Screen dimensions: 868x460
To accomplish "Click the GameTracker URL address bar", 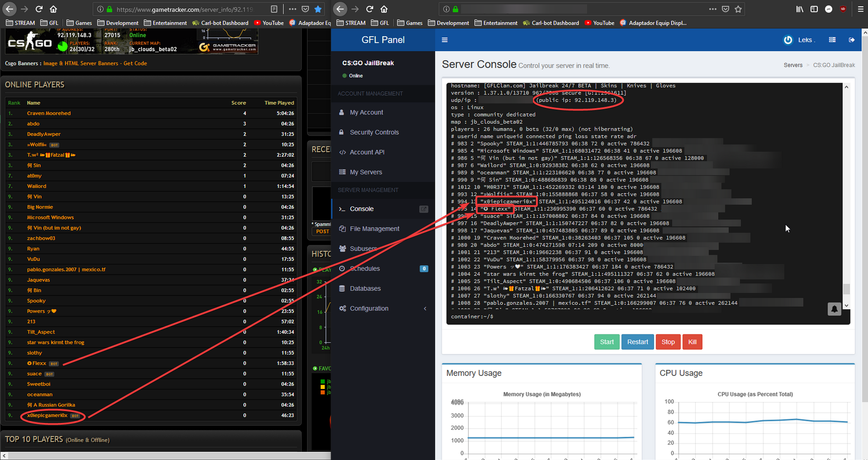I will 185,9.
